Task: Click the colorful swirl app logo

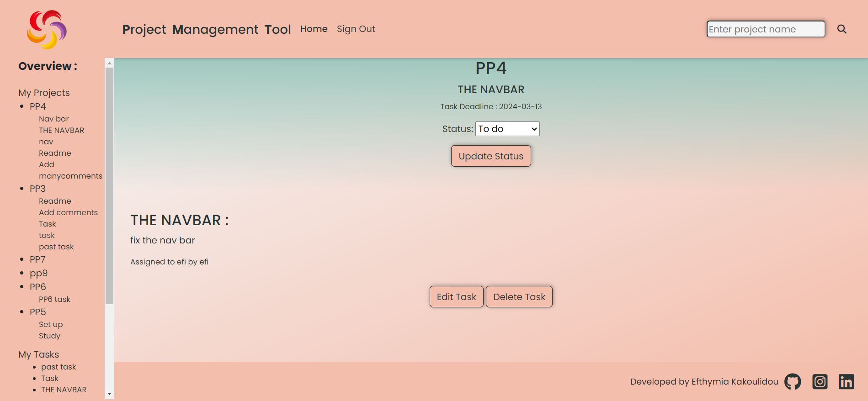Action: [47, 30]
